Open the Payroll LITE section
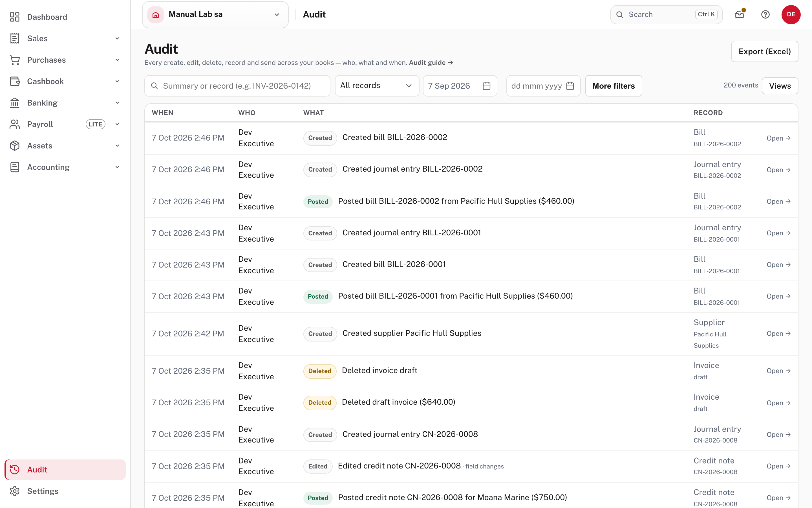 (x=65, y=124)
